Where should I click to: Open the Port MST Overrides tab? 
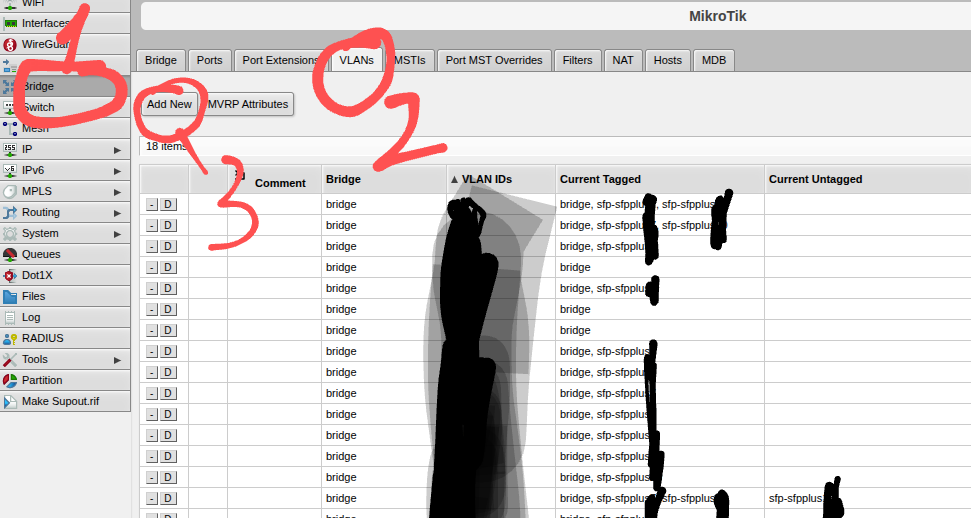[494, 60]
